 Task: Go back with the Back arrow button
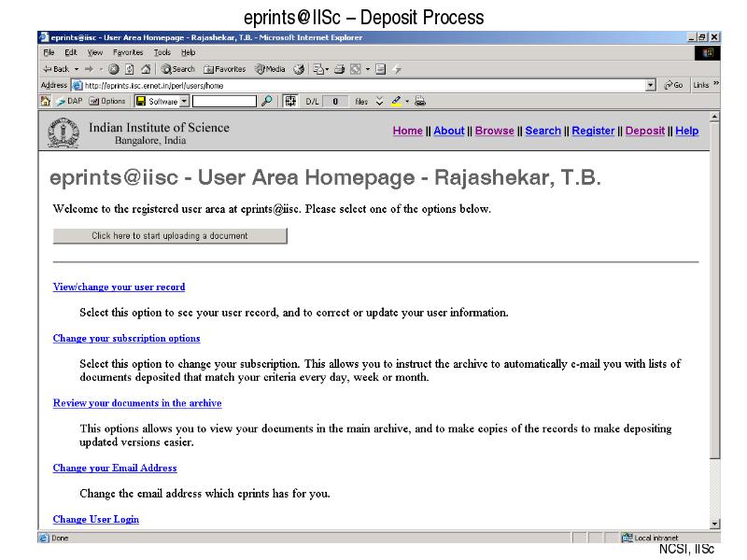pyautogui.click(x=56, y=69)
